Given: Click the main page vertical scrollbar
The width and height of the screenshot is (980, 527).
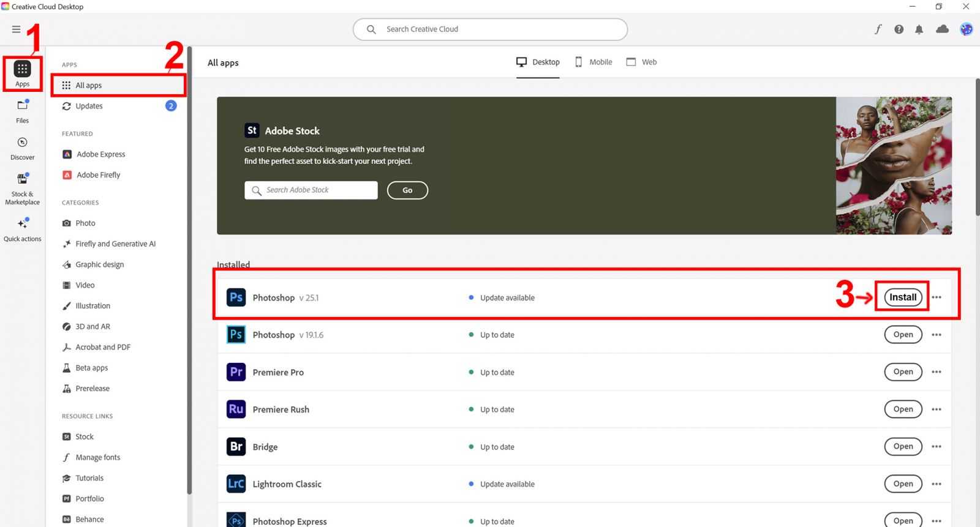Looking at the screenshot, I should 977,147.
